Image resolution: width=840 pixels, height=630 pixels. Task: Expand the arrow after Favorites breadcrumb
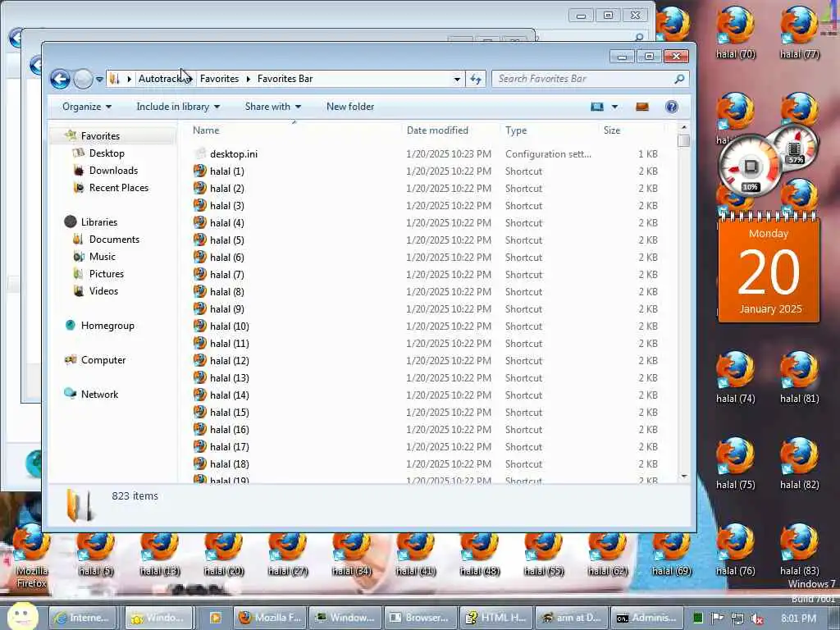248,79
